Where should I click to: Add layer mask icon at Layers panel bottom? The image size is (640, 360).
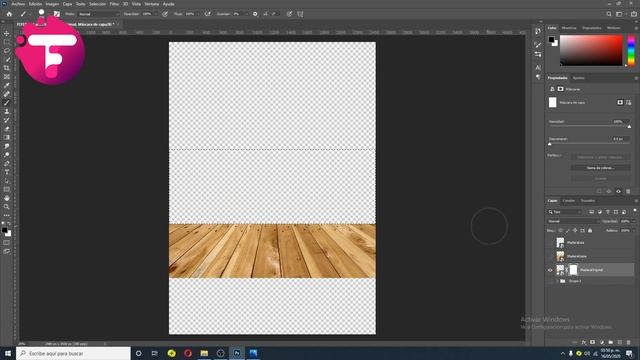point(592,342)
